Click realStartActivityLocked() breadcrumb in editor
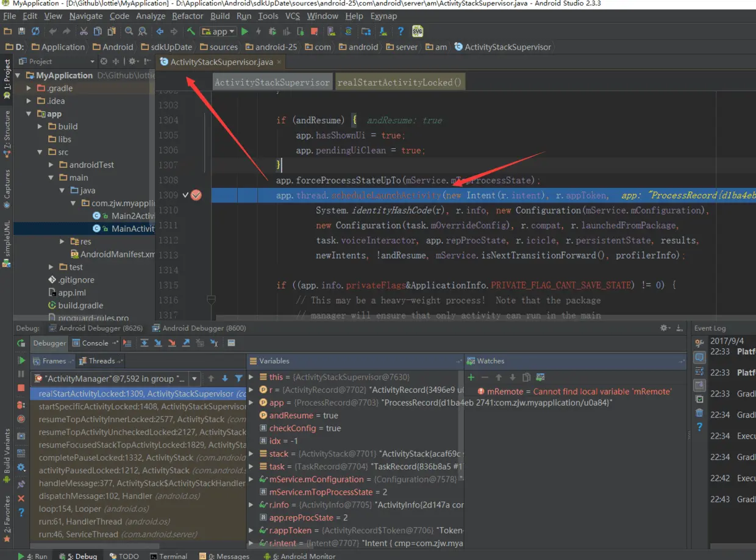The width and height of the screenshot is (756, 560). [x=400, y=82]
